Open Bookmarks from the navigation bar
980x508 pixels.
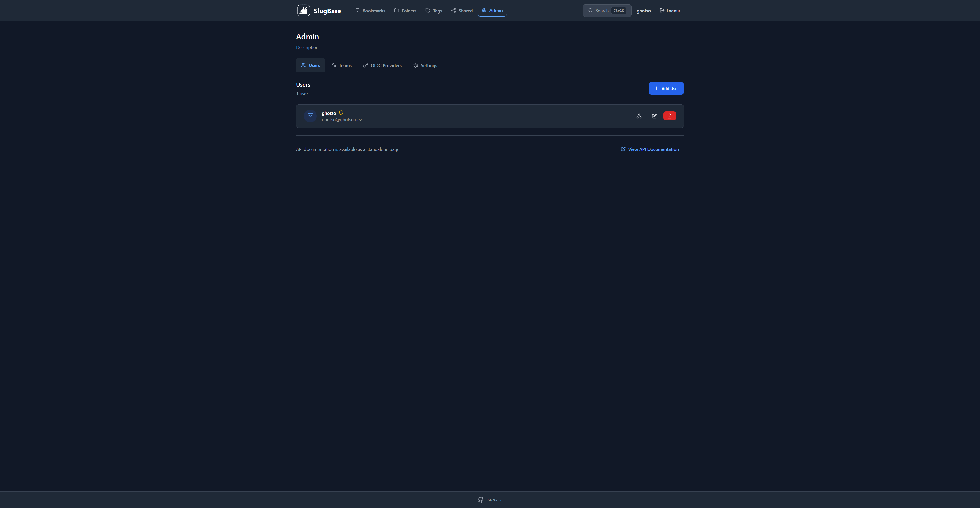[x=370, y=10]
